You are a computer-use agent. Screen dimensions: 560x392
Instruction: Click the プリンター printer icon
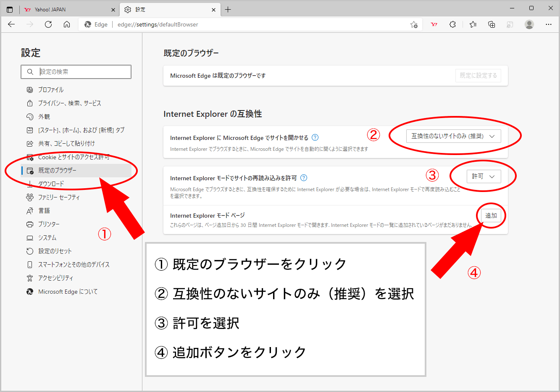(x=30, y=224)
